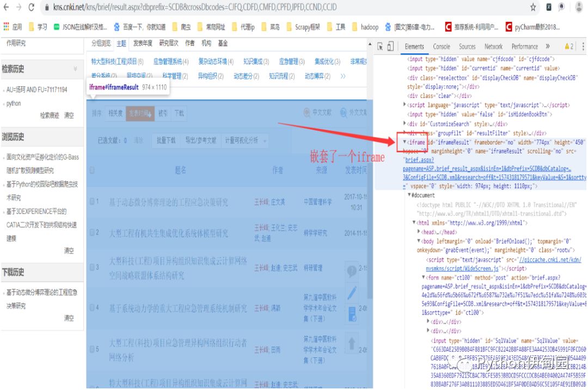Screen dimensions: 588x390
Task: Click the browser forward arrow
Action: pyautogui.click(x=19, y=7)
